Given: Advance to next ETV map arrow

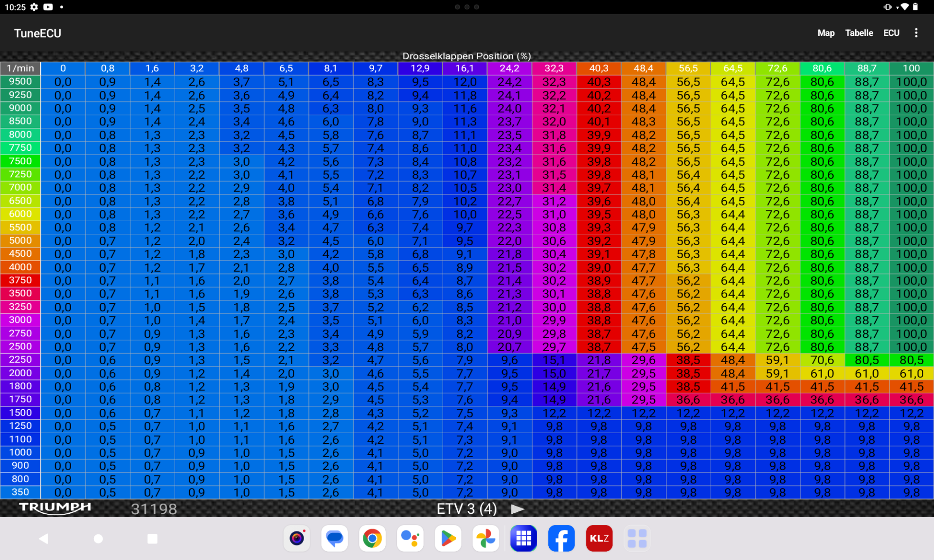Looking at the screenshot, I should point(518,509).
